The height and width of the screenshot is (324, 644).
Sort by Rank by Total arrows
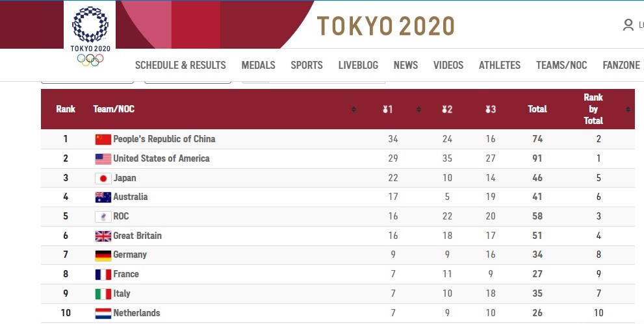point(628,110)
